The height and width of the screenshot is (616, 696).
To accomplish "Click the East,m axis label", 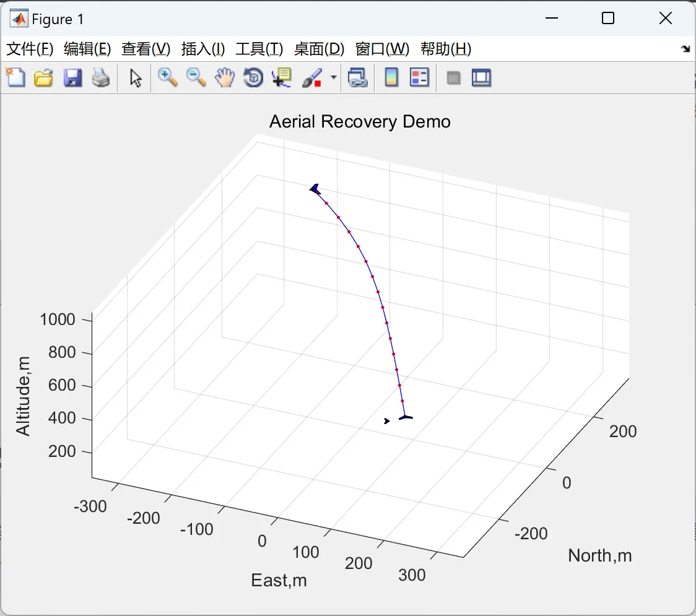I will [279, 580].
